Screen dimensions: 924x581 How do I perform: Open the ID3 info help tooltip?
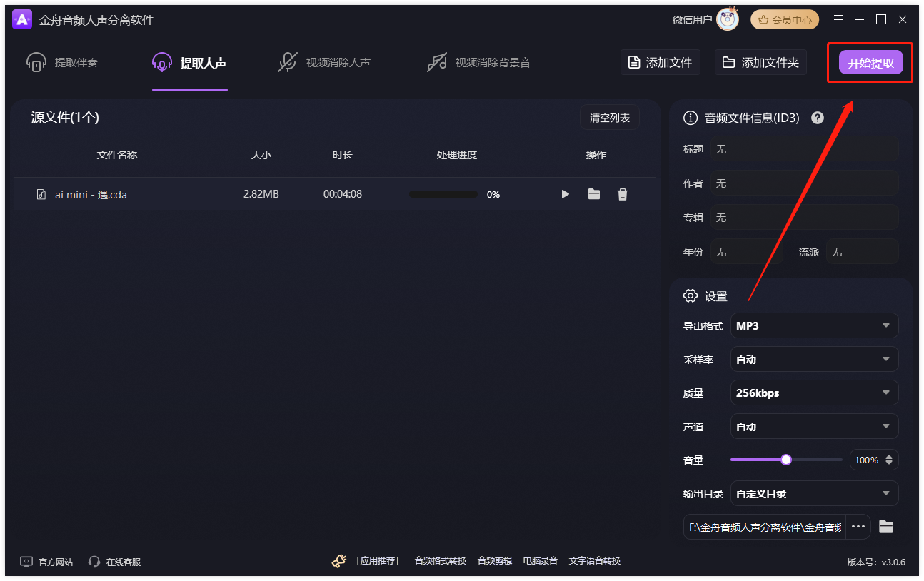click(817, 118)
